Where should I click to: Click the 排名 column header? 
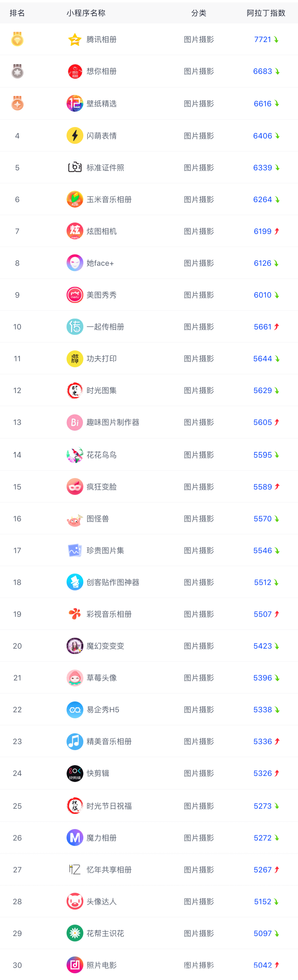pos(17,13)
